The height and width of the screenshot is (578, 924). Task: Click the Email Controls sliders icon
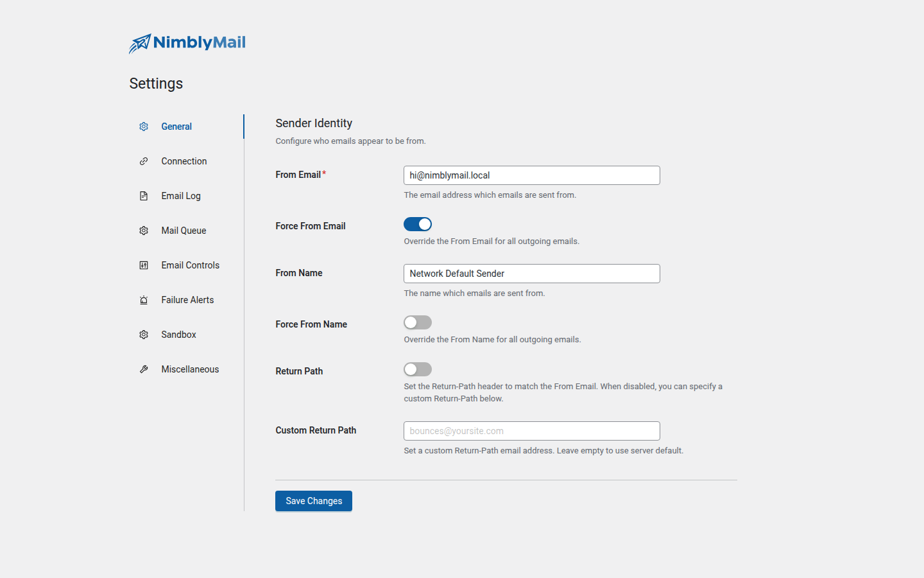point(144,265)
